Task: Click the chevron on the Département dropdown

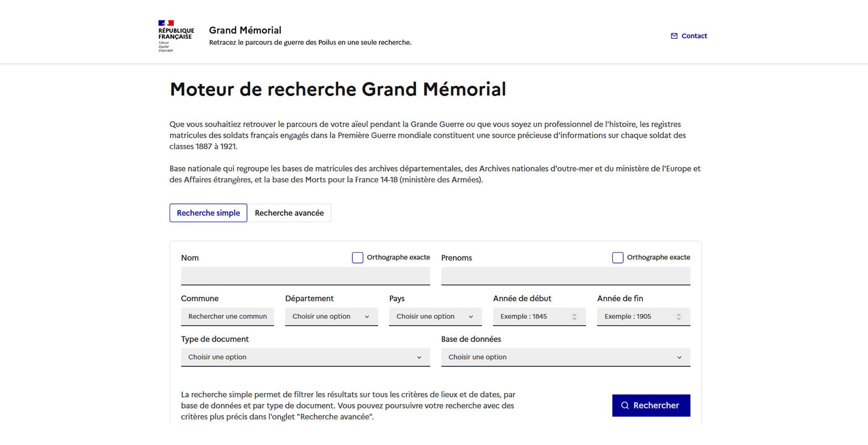Action: click(367, 316)
